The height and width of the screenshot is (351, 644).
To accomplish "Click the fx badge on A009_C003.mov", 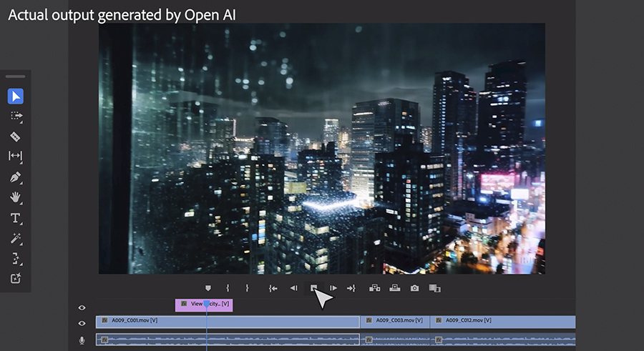I will tap(369, 320).
